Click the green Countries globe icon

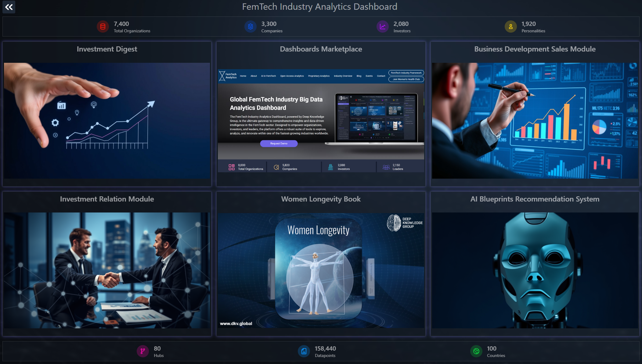tap(476, 351)
